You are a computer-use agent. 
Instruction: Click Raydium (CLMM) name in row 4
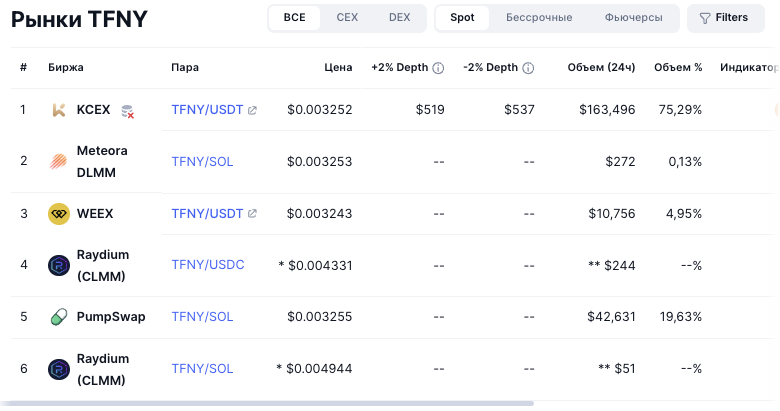click(103, 265)
